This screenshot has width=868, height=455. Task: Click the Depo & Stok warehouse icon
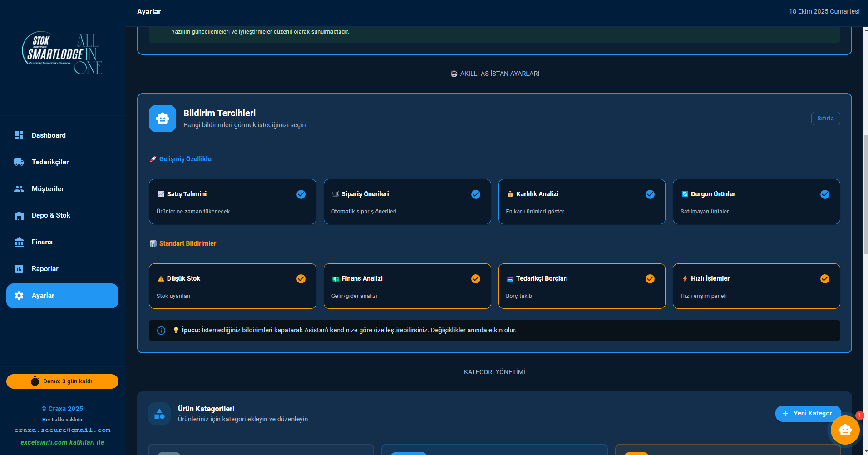tap(19, 215)
